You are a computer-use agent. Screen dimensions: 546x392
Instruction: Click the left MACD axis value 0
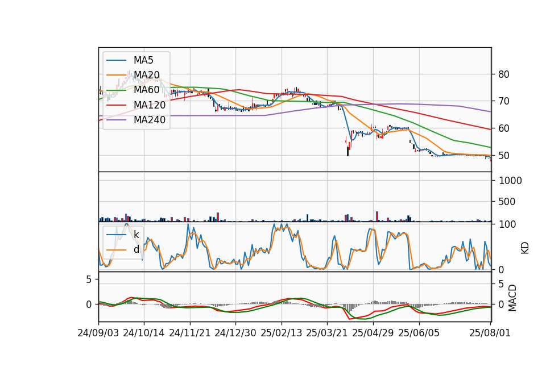[x=89, y=305]
